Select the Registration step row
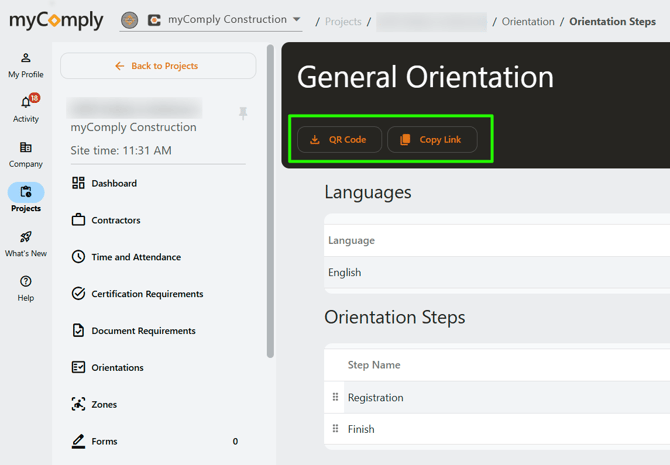Viewport: 670px width, 465px height. pos(497,397)
